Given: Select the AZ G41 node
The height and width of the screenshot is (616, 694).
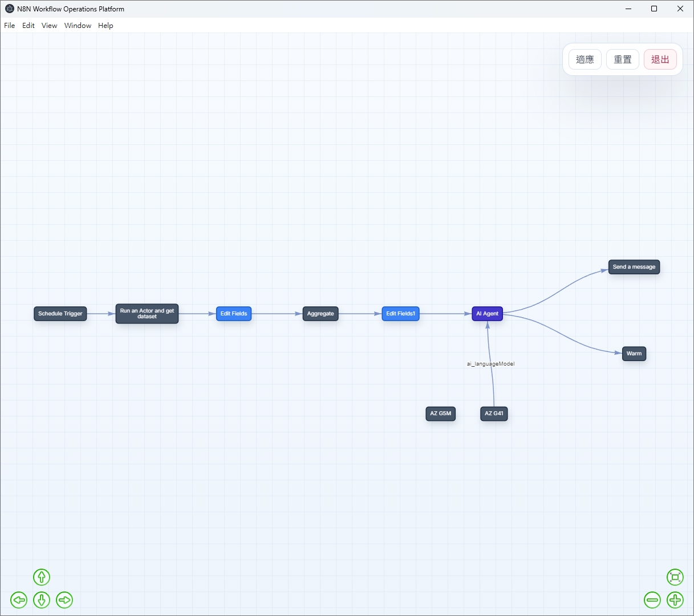Looking at the screenshot, I should point(494,414).
